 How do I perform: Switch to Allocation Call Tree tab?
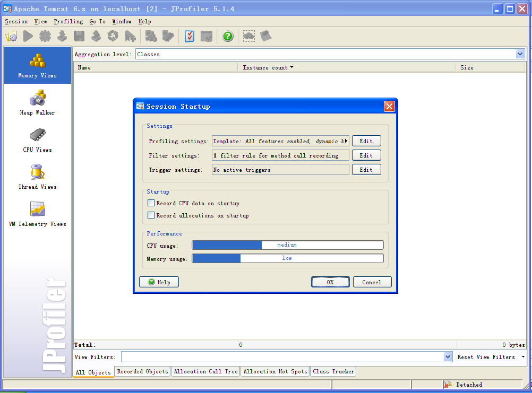(x=205, y=371)
